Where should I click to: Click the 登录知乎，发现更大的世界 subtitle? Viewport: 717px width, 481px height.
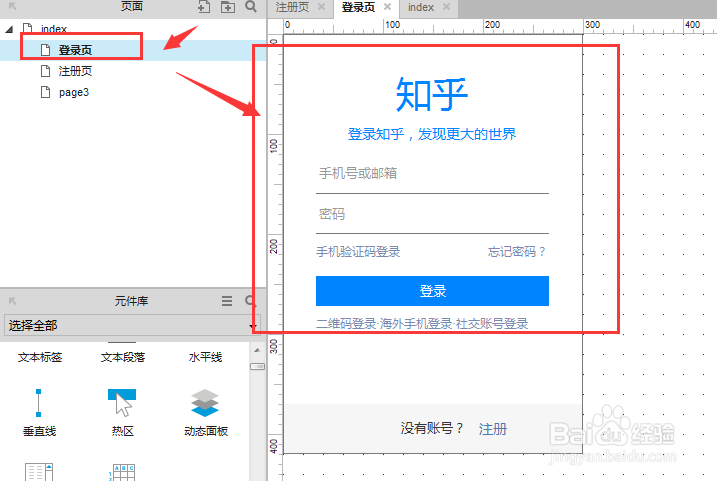[432, 134]
